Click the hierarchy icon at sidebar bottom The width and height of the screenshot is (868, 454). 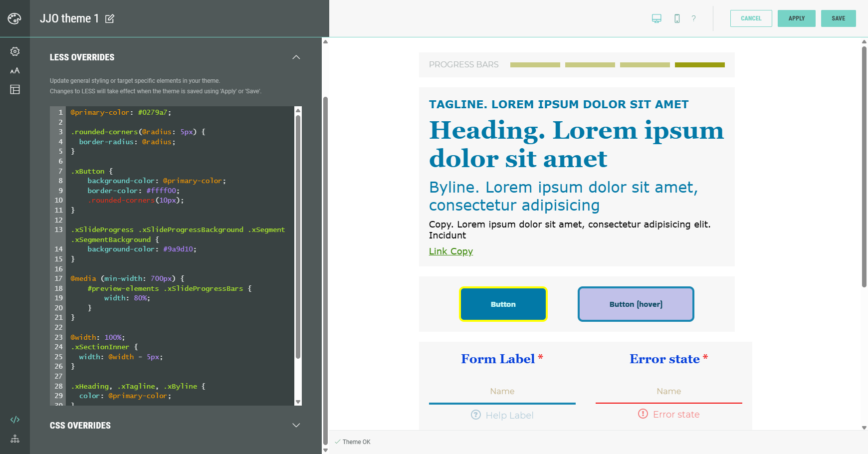point(15,439)
